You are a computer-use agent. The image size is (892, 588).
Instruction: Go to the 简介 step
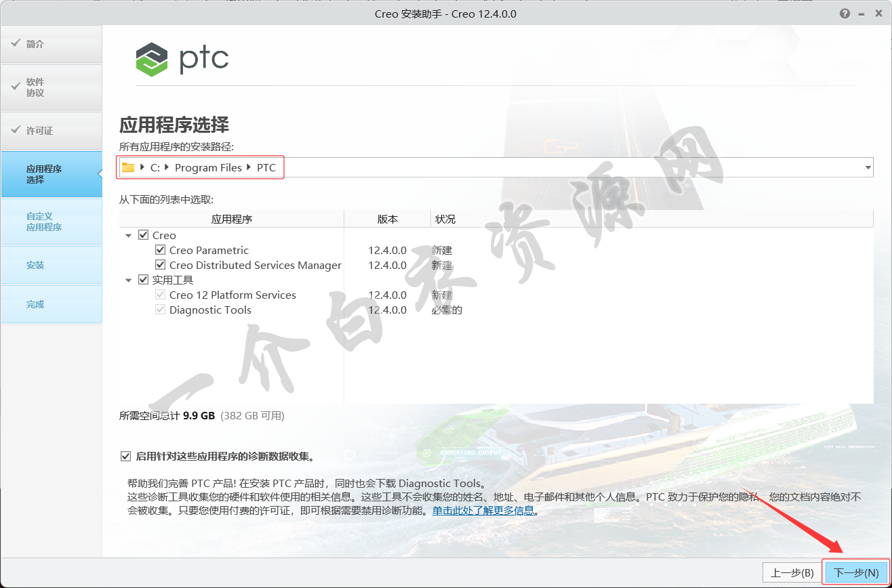click(x=52, y=44)
